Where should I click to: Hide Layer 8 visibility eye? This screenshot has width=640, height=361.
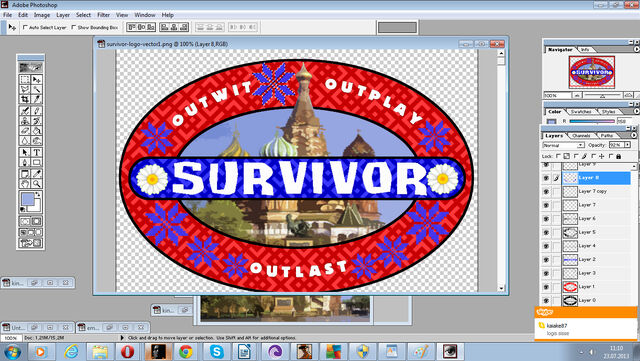[546, 178]
